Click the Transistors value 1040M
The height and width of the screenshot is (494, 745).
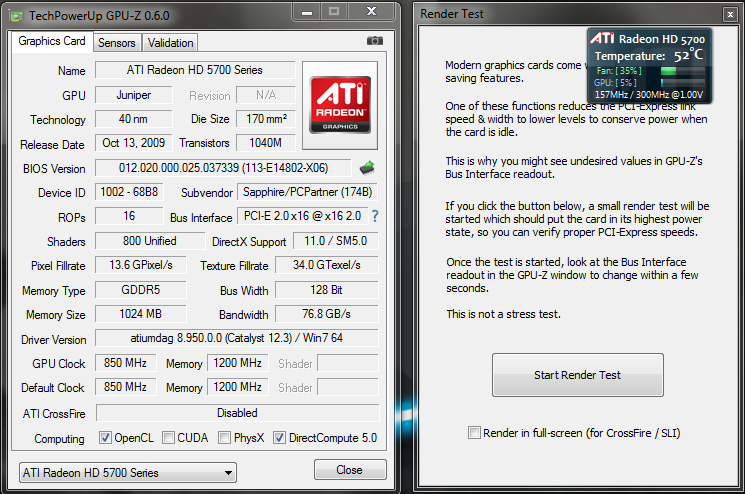266,143
